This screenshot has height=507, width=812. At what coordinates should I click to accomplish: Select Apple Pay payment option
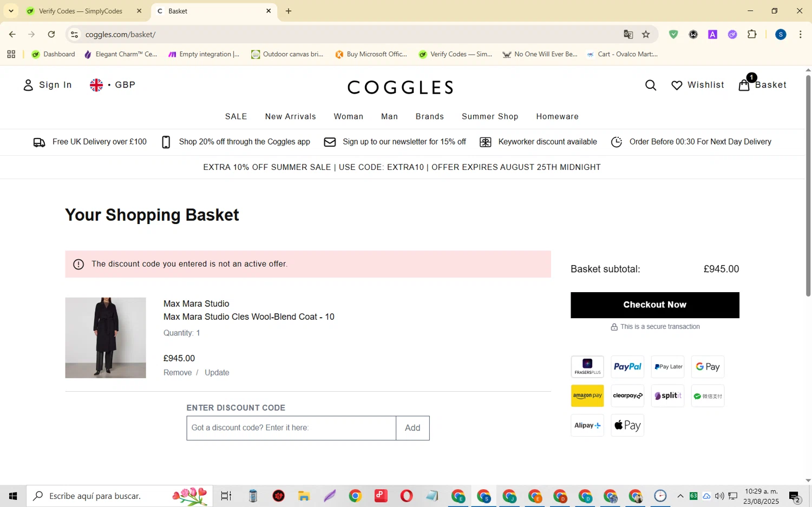627,425
